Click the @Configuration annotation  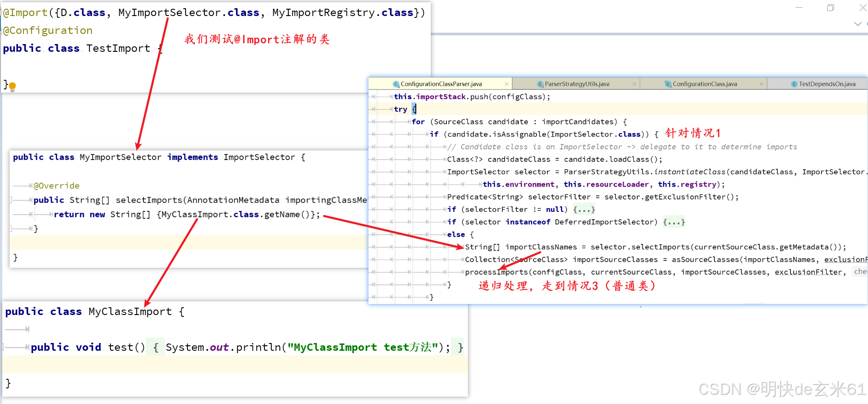click(x=48, y=31)
